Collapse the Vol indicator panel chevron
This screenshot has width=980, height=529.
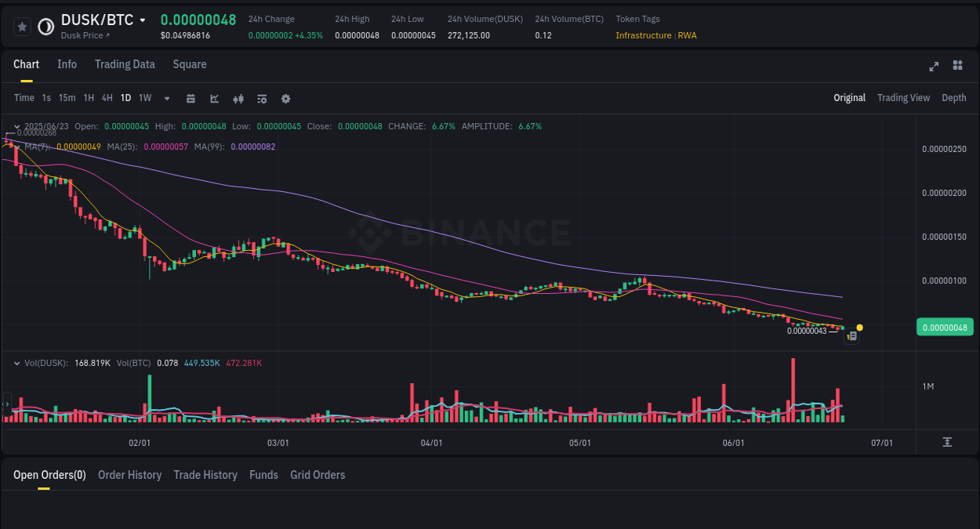[16, 362]
